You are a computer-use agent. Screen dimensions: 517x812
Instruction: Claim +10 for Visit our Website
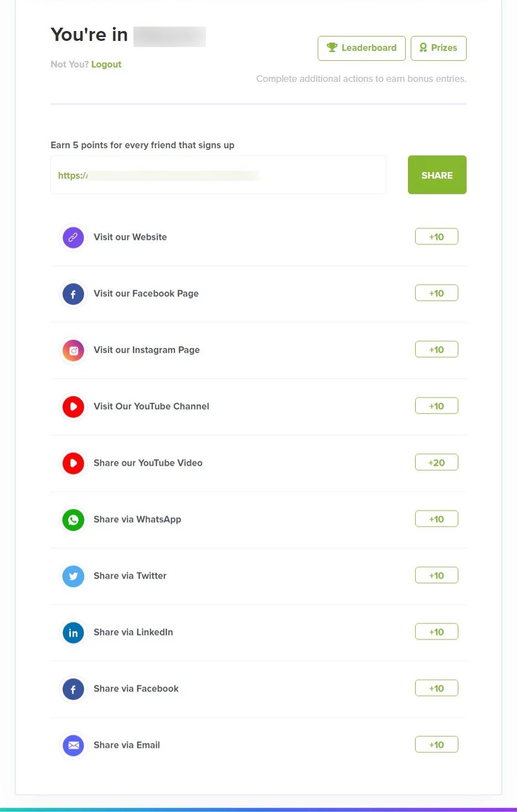pos(436,237)
